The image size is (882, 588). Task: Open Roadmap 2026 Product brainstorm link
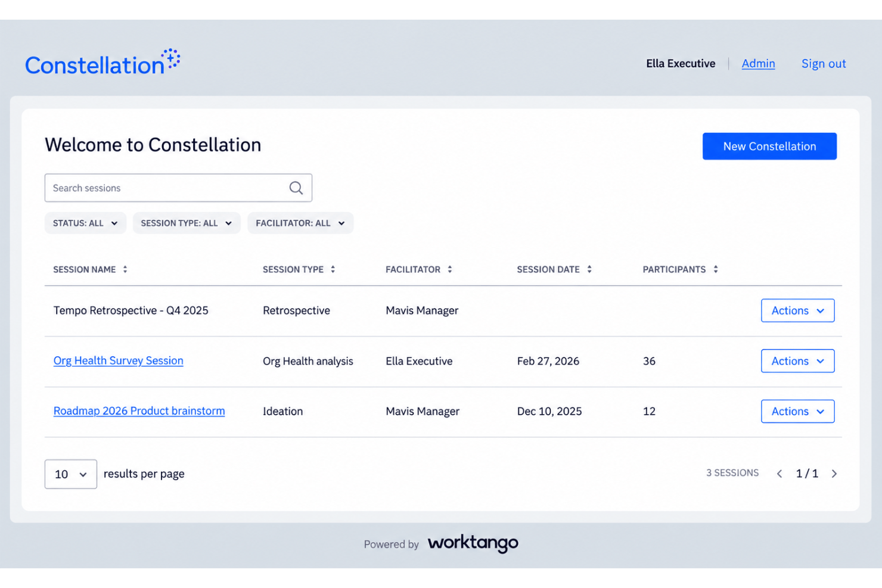tap(139, 411)
